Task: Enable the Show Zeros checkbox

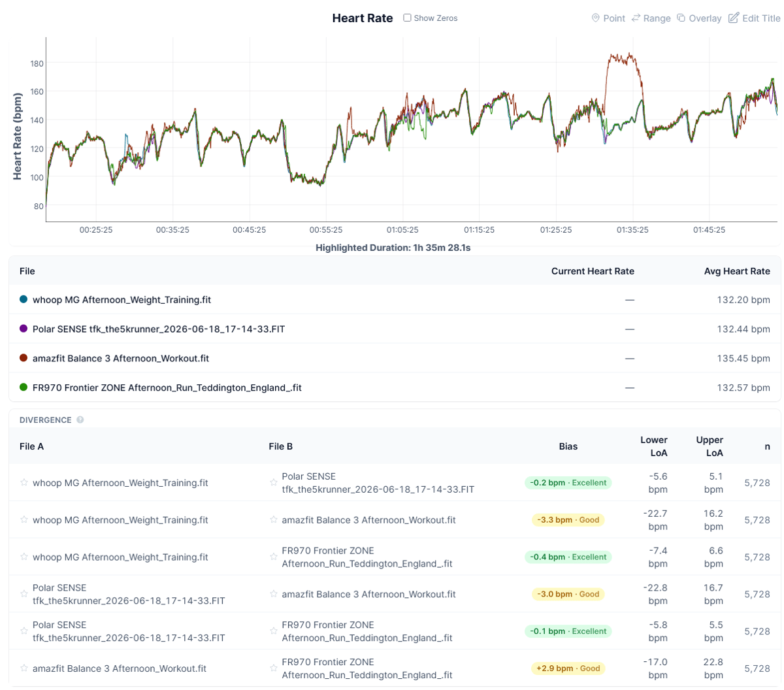Action: (407, 18)
